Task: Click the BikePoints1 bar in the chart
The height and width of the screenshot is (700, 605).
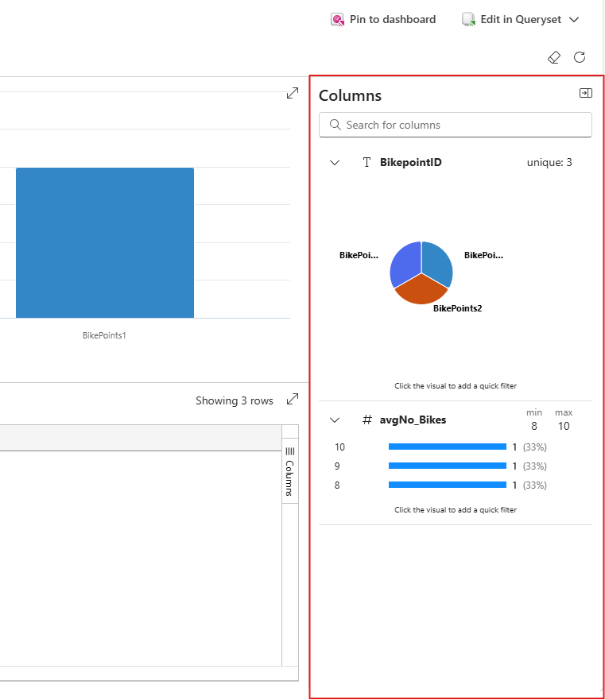Action: [105, 243]
